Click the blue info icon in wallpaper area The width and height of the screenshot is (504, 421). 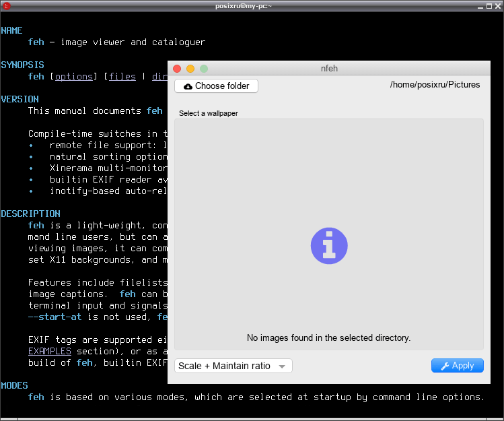[x=329, y=246]
